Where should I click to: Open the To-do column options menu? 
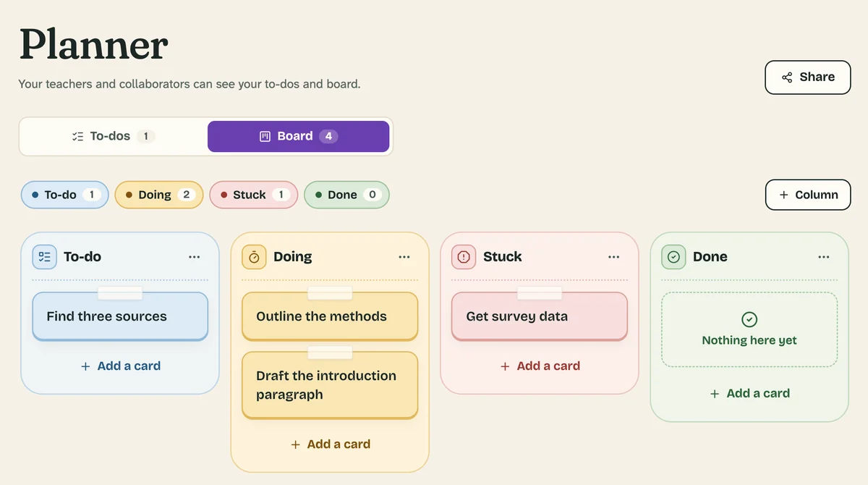click(x=195, y=257)
